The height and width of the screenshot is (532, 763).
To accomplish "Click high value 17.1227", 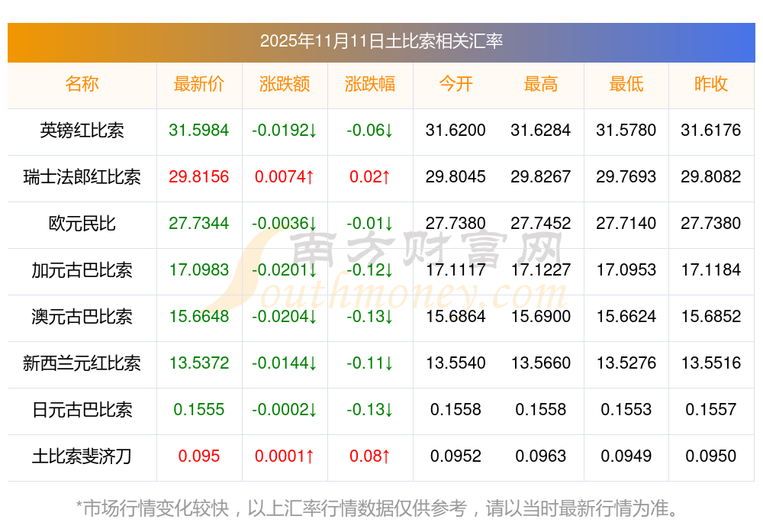I will (541, 270).
